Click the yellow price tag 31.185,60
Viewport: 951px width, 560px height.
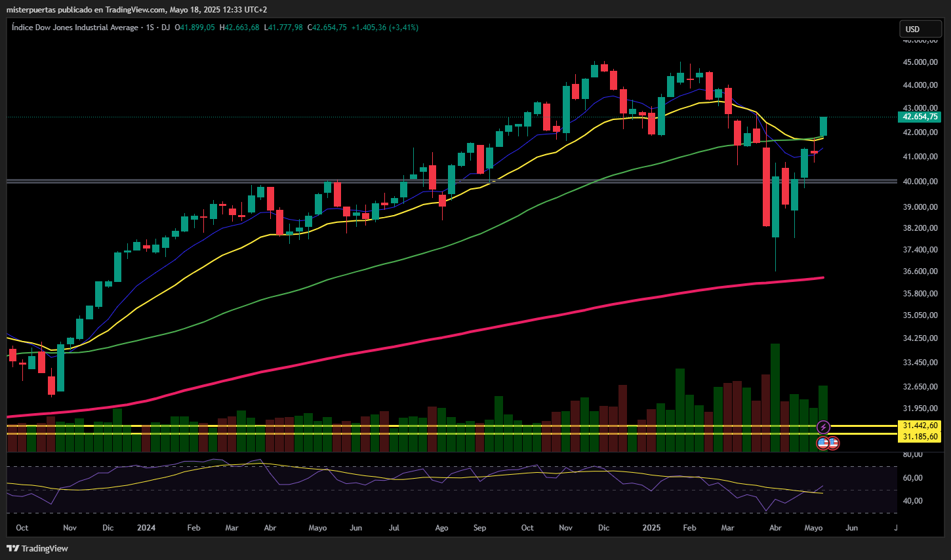point(919,436)
